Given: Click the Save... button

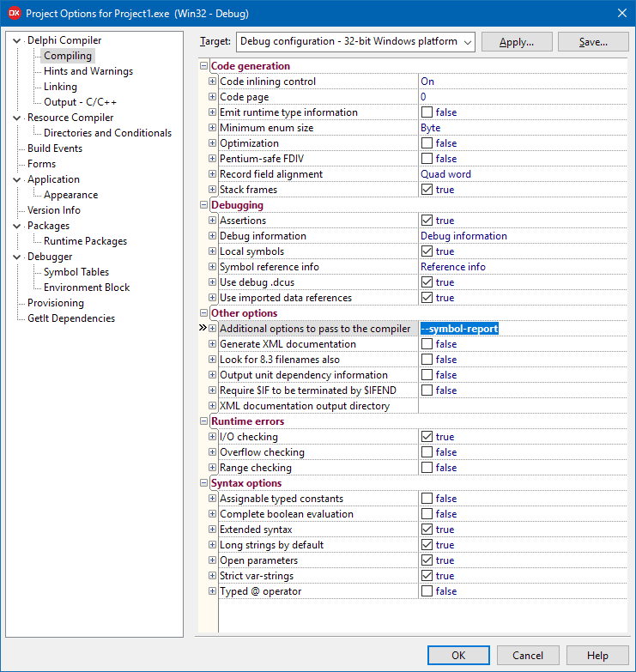Looking at the screenshot, I should pos(593,41).
